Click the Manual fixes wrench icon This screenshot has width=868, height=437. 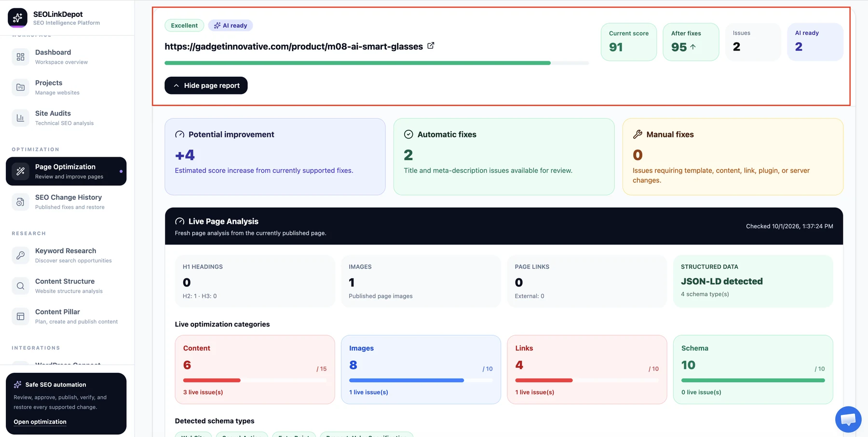(637, 135)
